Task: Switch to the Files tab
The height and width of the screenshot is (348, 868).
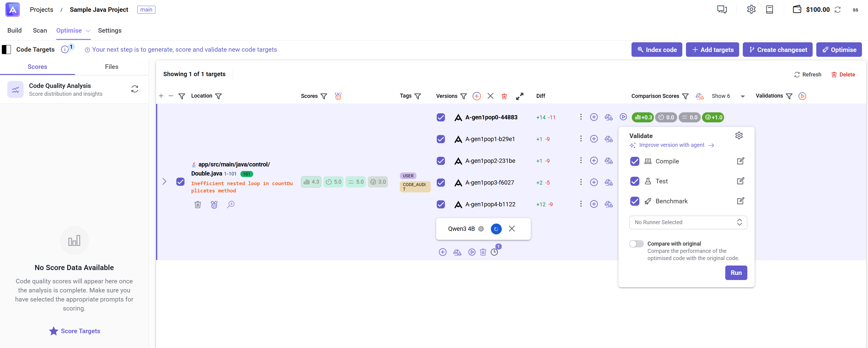Action: (112, 66)
